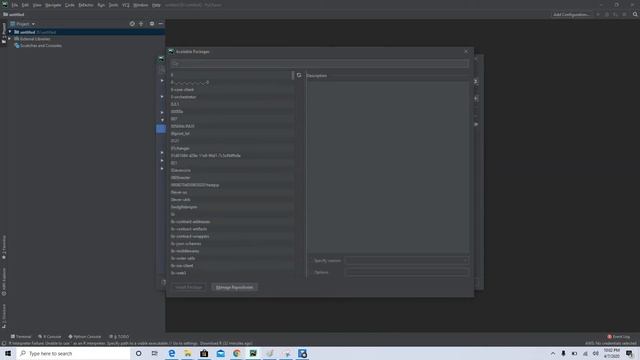
Task: Open the Refactor menu
Action: [x=86, y=5]
